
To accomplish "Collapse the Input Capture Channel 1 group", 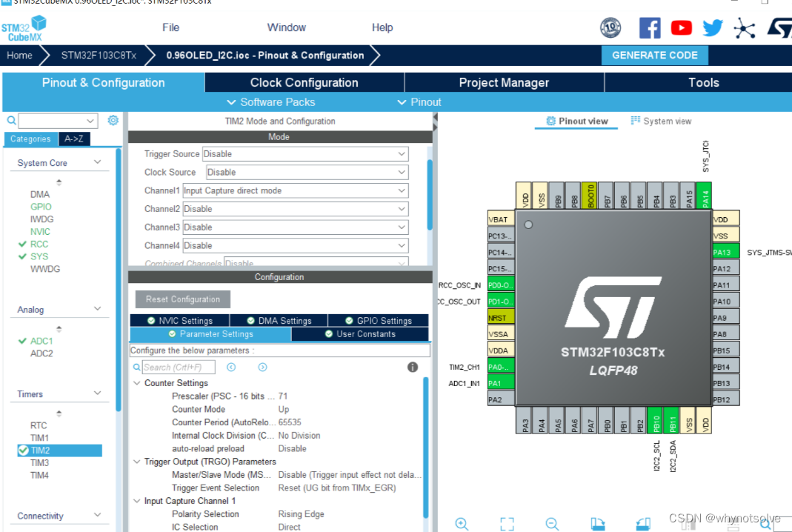I will 136,501.
